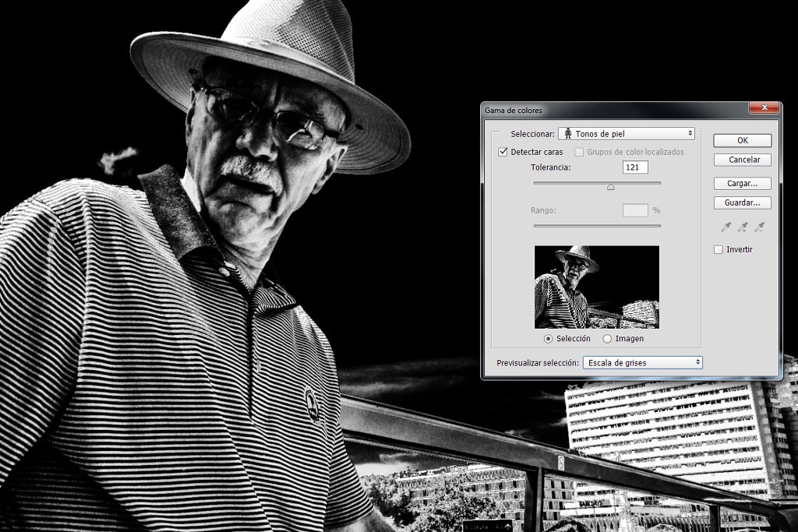Choose the Selección radio button
This screenshot has height=532, width=798.
548,339
